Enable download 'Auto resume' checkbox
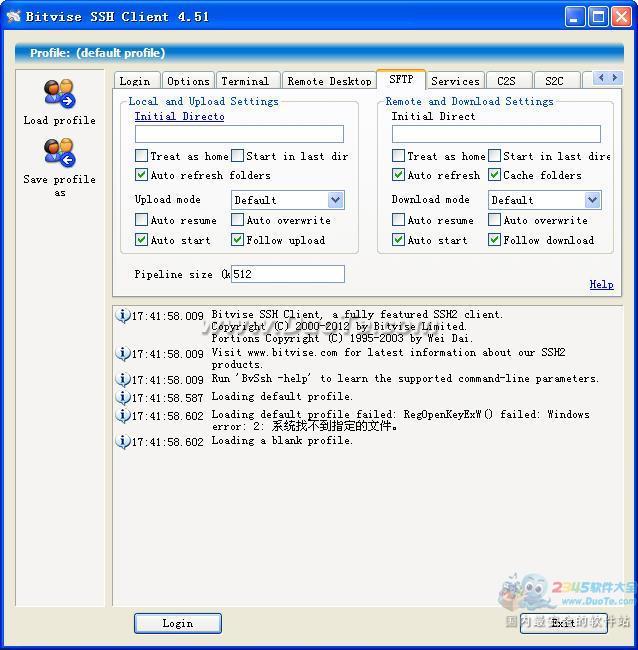This screenshot has height=650, width=638. coord(398,219)
